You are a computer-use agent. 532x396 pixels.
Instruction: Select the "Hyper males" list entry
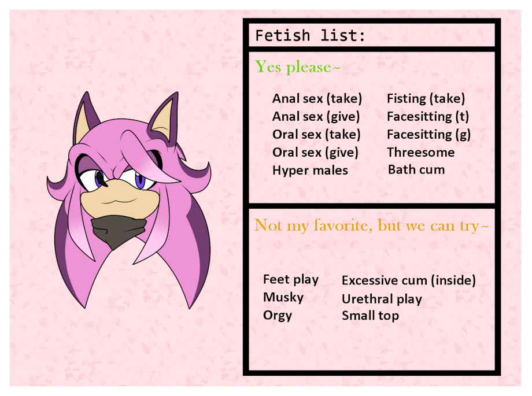click(x=310, y=171)
